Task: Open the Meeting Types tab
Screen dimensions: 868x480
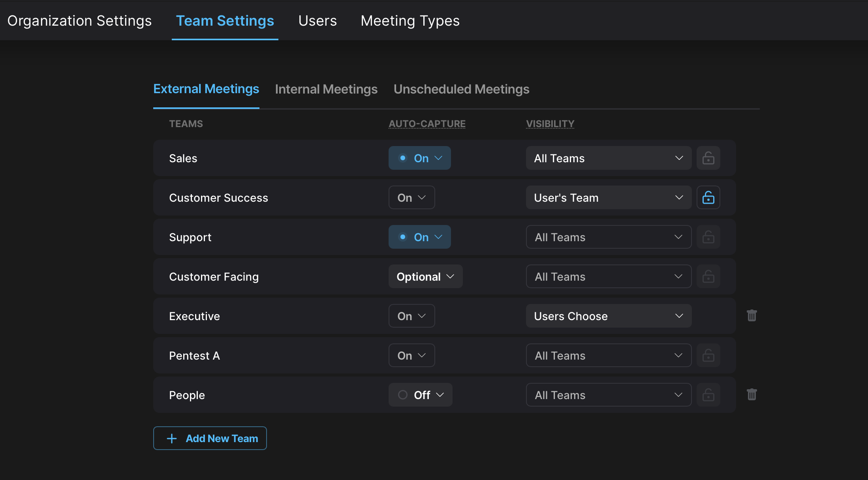Action: pos(410,21)
